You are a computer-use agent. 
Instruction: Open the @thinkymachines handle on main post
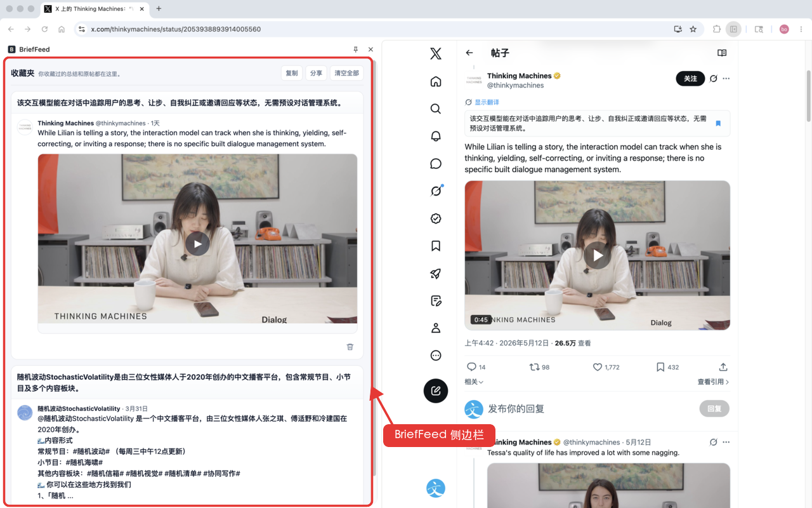click(x=515, y=85)
